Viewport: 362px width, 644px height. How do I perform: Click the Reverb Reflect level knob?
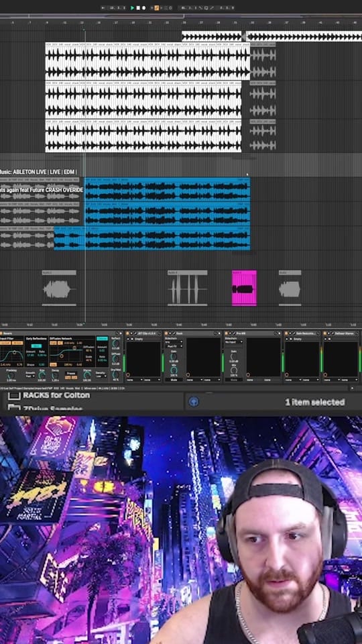115,343
